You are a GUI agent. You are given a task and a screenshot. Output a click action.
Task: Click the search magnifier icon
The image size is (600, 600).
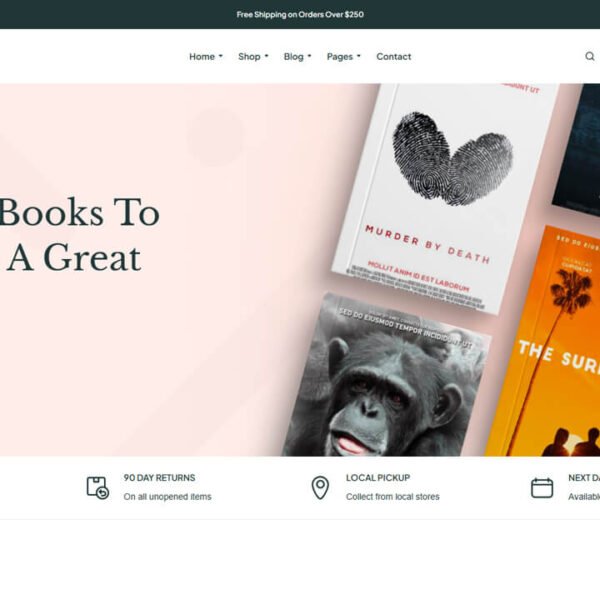click(x=590, y=56)
